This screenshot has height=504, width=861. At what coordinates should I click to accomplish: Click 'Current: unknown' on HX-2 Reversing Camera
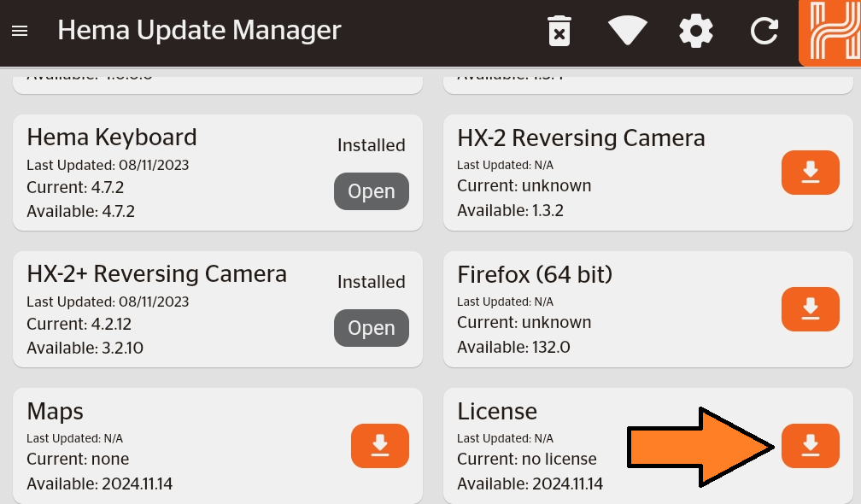[x=524, y=185]
